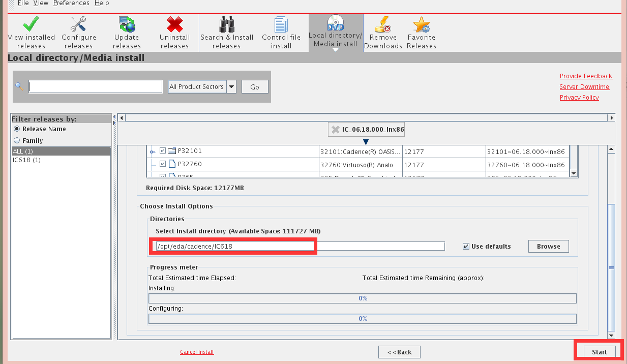Click the Remove Downloads icon

tap(383, 24)
